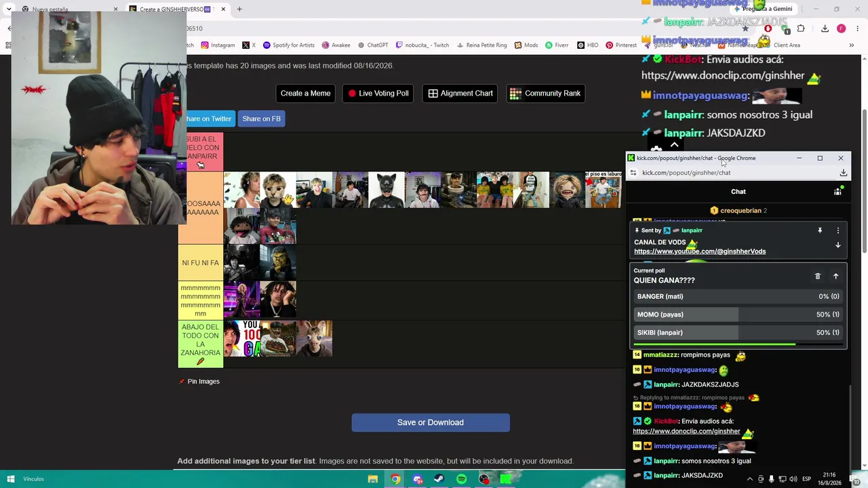
Task: Select the YOU 100 image in the bottom tier
Action: (x=242, y=339)
